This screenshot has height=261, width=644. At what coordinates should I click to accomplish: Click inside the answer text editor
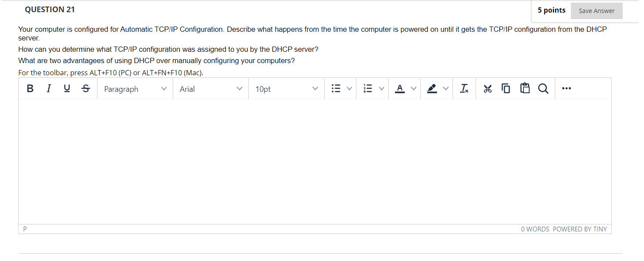pyautogui.click(x=315, y=161)
